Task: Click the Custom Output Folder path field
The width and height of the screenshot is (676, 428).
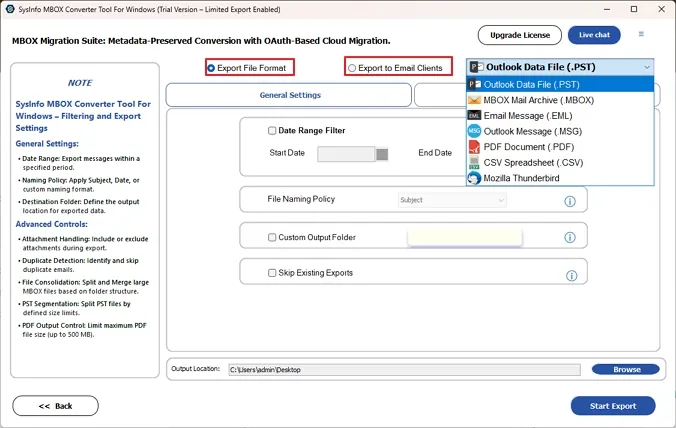Action: coord(464,237)
